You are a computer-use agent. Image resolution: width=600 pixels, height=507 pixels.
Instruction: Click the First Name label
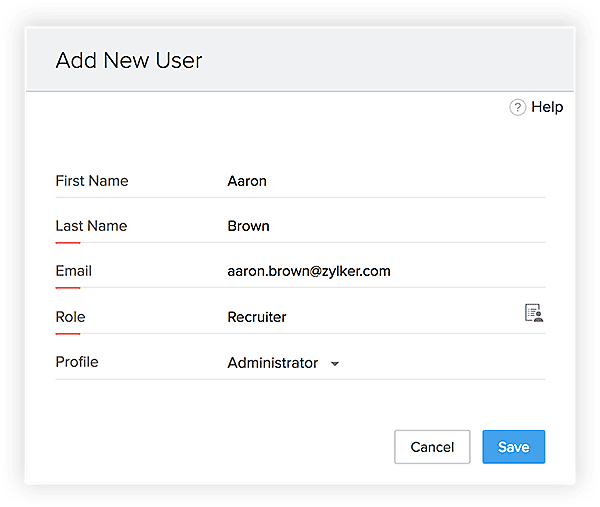coord(92,181)
